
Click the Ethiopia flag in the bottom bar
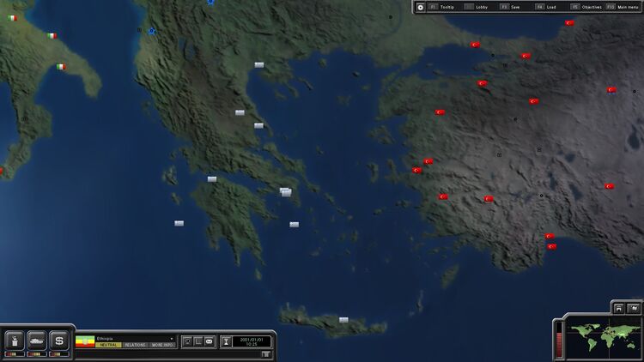85,341
